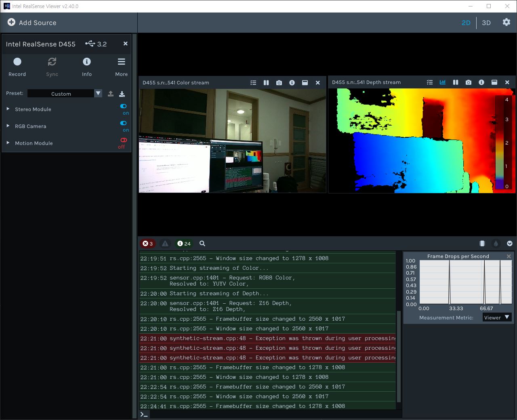Toggle the RGB Camera off

coord(124,123)
